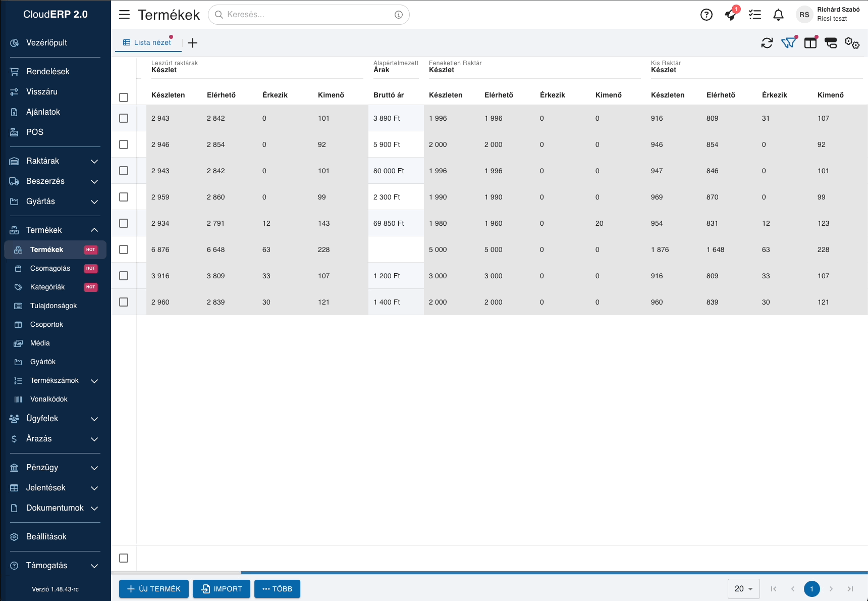Open the column layout icon

pos(810,43)
